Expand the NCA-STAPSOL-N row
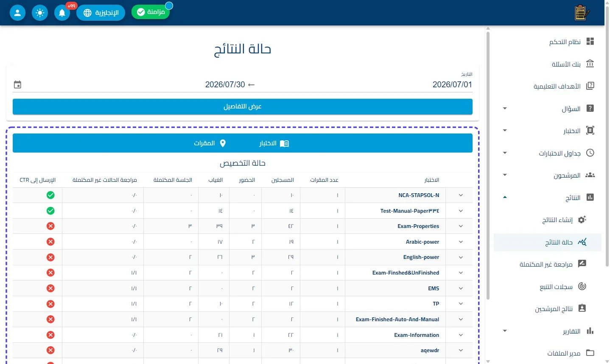Screen dimensions: 610x364 [x=461, y=195]
